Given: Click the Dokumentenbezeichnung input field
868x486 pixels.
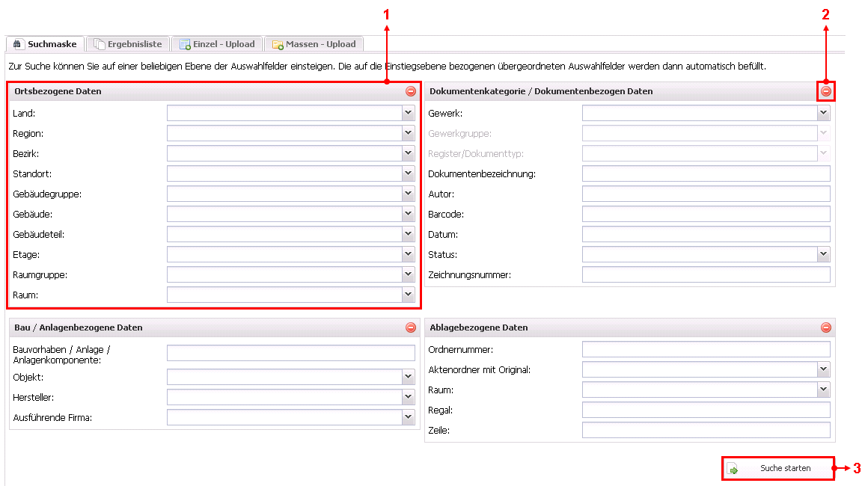Looking at the screenshot, I should 706,173.
